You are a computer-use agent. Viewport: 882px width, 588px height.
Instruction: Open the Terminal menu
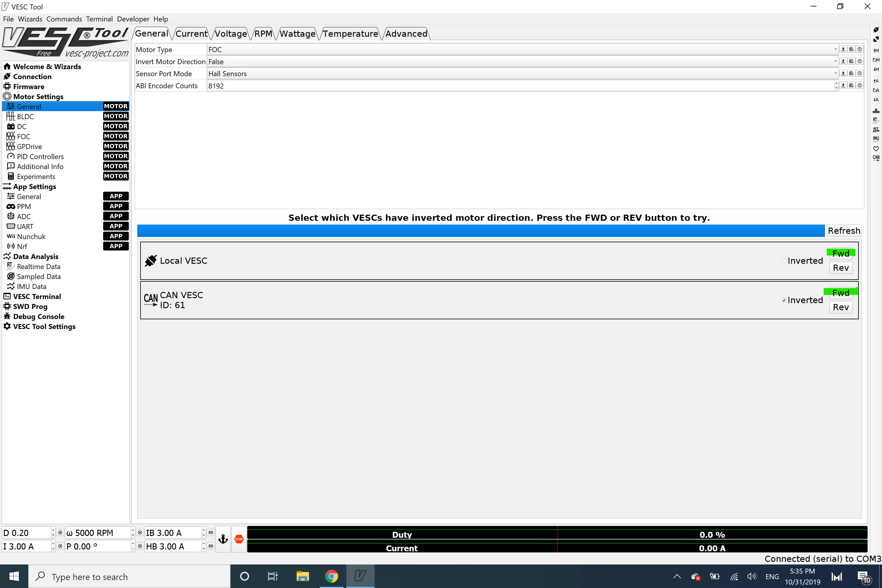coord(99,19)
